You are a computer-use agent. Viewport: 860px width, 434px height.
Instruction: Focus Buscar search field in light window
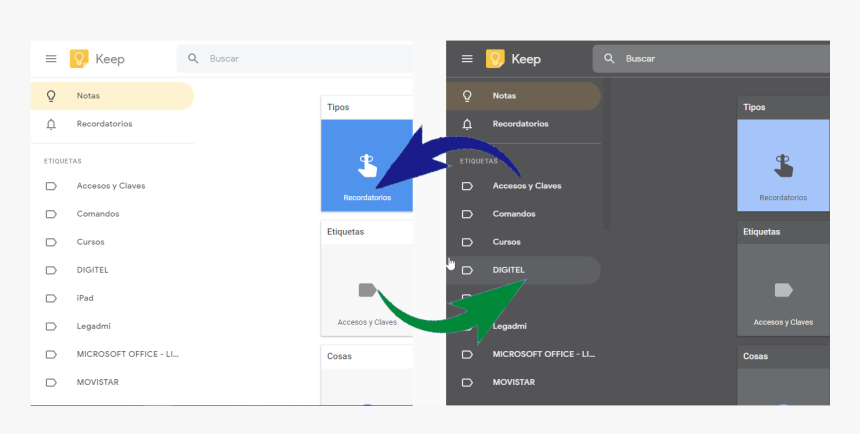pos(295,59)
